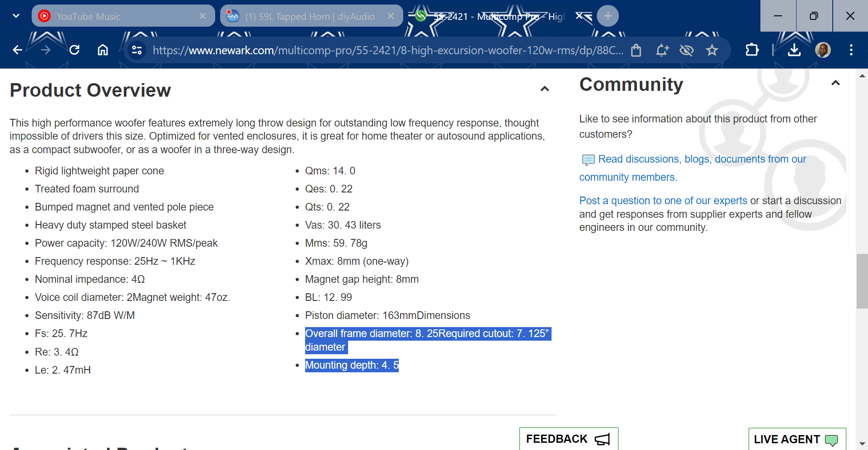Click the page vertical scrollbar thumb
Screen dimensions: 868x450
pos(862,281)
